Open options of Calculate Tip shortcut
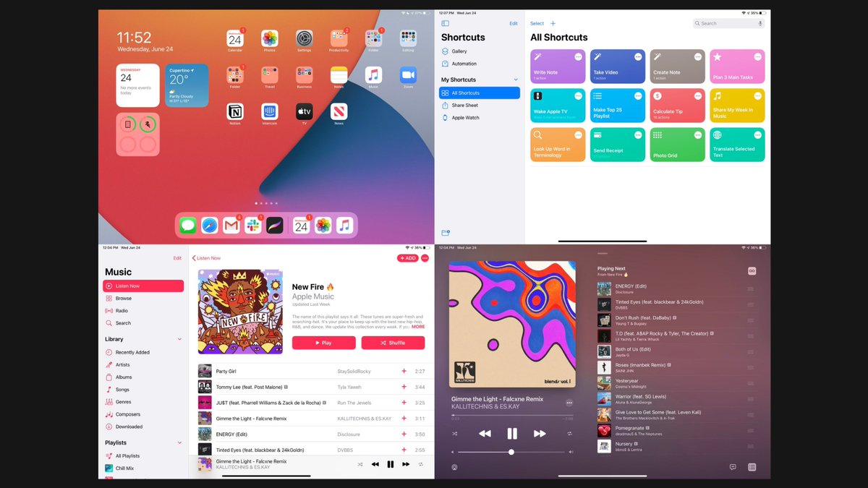The height and width of the screenshot is (488, 868). [698, 95]
